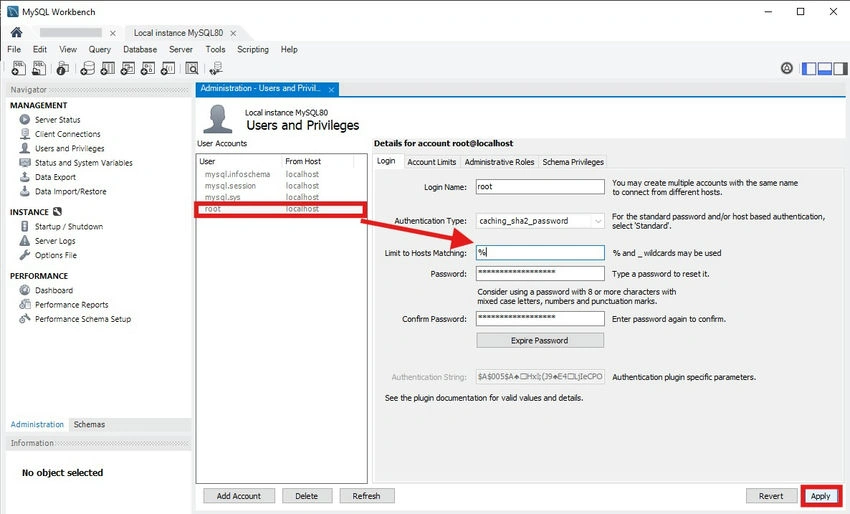
Task: Open the Edit menu
Action: (40, 49)
